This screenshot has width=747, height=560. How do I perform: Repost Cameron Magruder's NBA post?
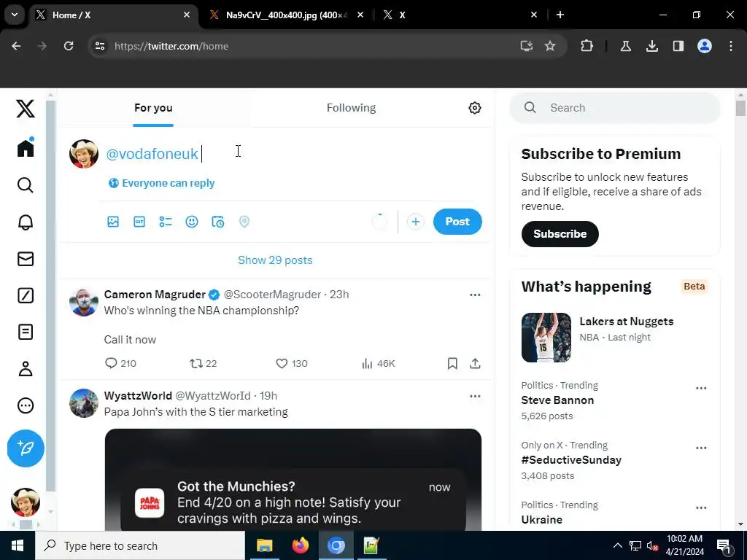(204, 363)
